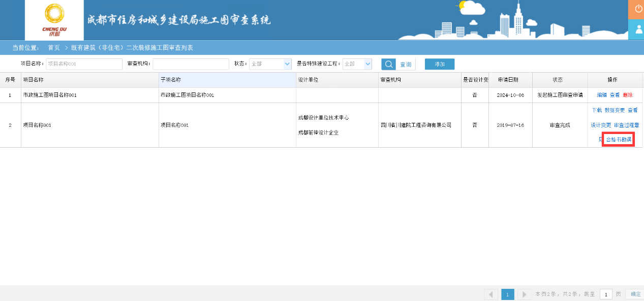Click the next page arrow in pagination

pos(524,294)
